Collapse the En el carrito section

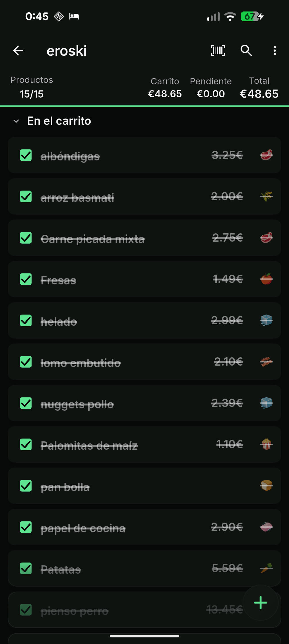(16, 121)
